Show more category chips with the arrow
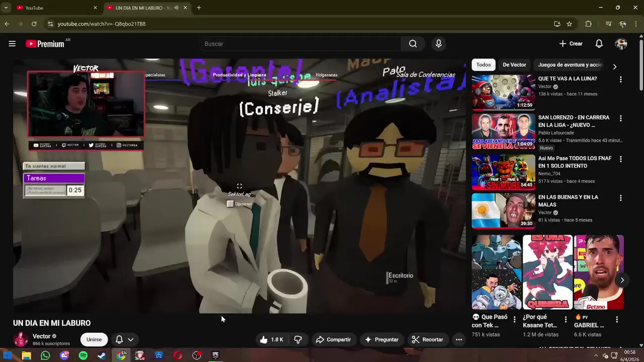 [614, 66]
